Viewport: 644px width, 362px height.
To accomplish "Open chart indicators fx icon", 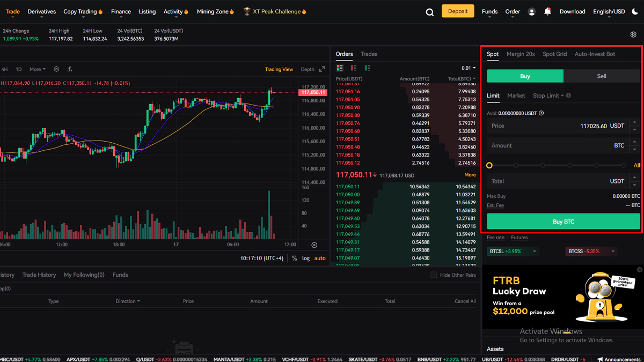I will tap(70, 69).
